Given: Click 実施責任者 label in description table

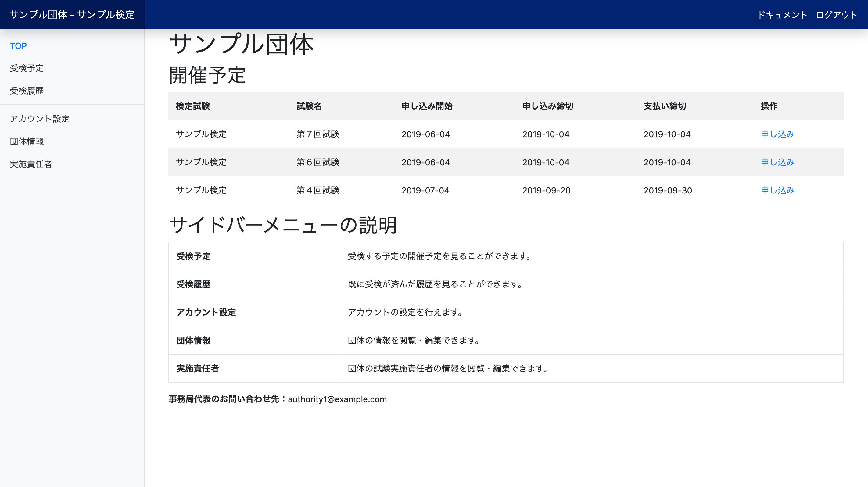Looking at the screenshot, I should 198,368.
